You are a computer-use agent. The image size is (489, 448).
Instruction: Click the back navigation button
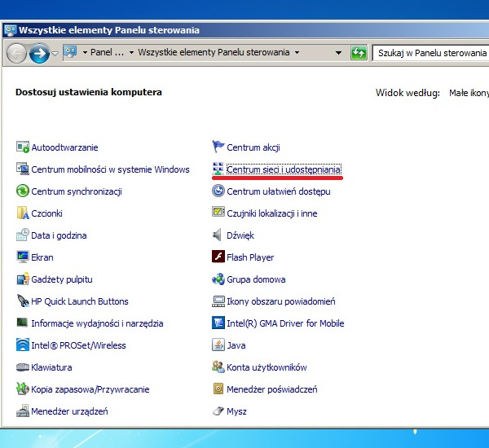coord(16,53)
